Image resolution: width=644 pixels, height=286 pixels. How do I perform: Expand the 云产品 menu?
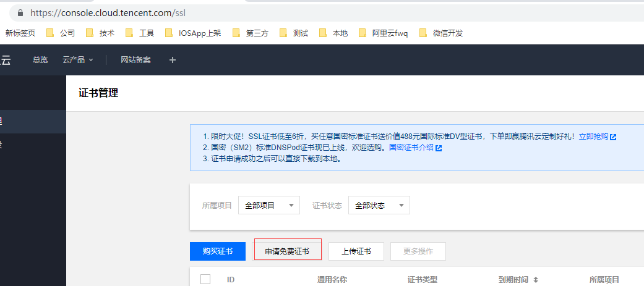[x=77, y=60]
